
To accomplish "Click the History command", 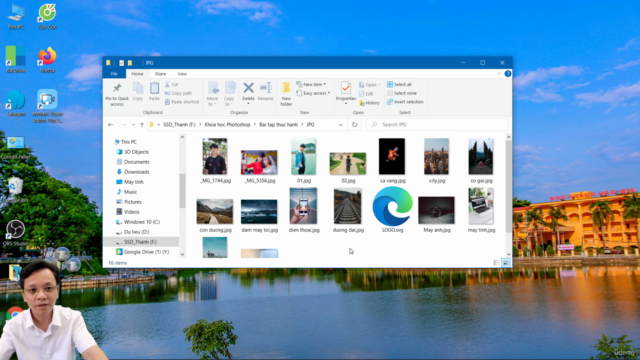I will click(x=369, y=103).
